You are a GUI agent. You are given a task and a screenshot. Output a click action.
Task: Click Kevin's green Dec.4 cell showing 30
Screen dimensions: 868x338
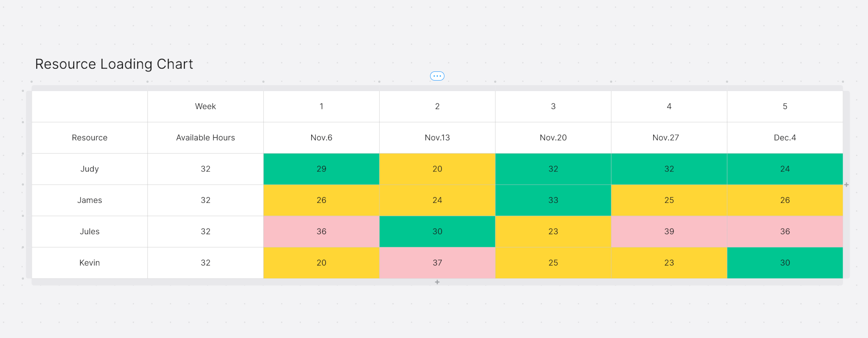tap(784, 263)
